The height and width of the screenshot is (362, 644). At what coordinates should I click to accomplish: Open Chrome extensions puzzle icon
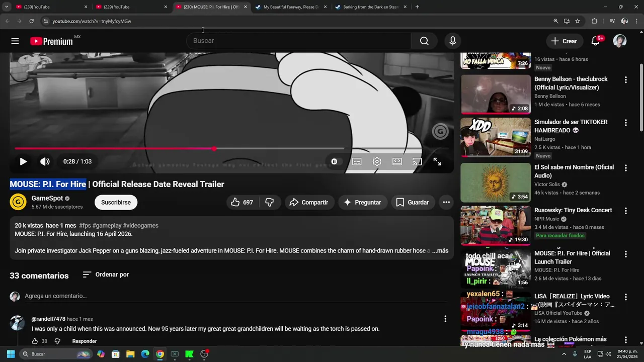tap(595, 21)
